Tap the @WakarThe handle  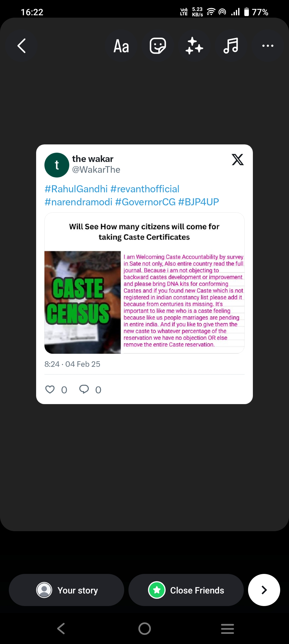(96, 170)
